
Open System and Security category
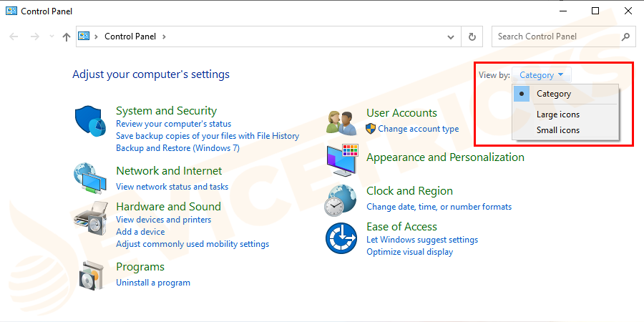coord(166,111)
